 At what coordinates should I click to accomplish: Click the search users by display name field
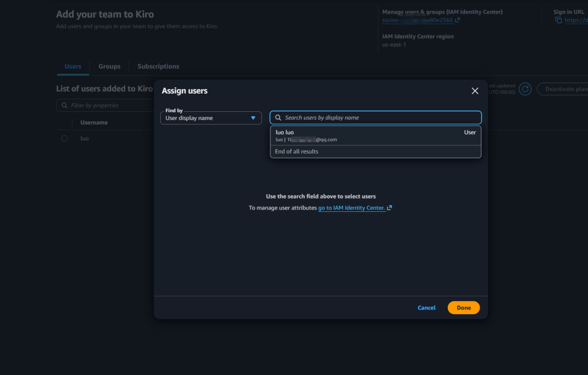pyautogui.click(x=376, y=117)
